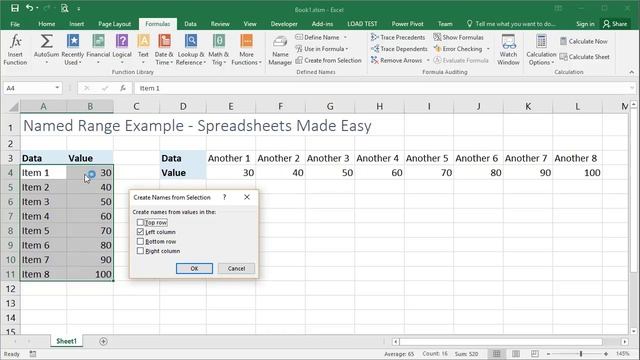Click Create from Selection
The width and height of the screenshot is (640, 360).
[x=329, y=60]
